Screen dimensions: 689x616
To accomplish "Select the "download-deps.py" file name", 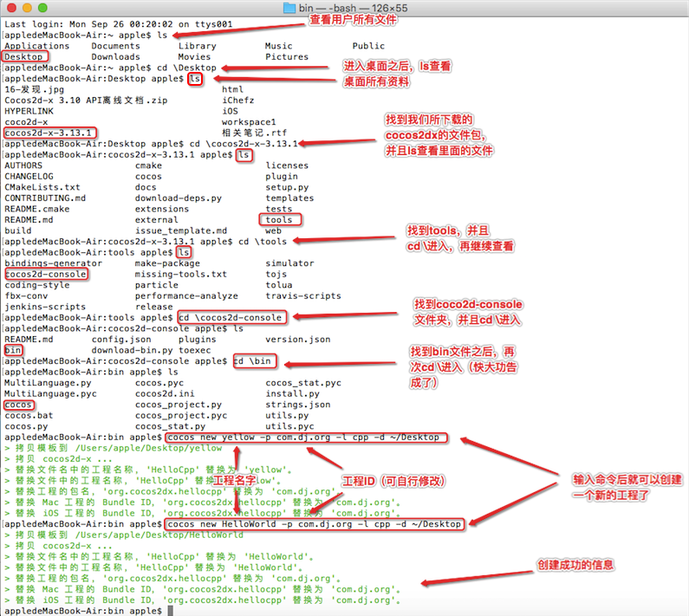I will 179,198.
